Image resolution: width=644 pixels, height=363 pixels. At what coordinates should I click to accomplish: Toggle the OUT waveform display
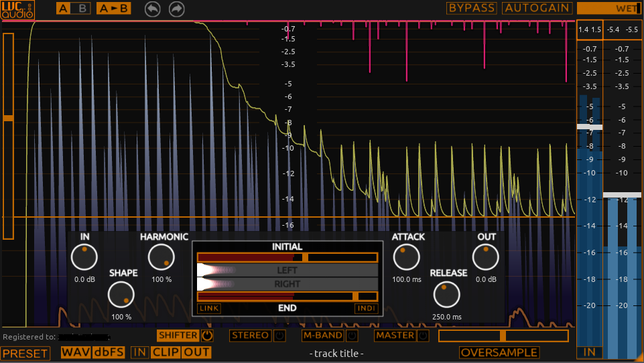(197, 352)
